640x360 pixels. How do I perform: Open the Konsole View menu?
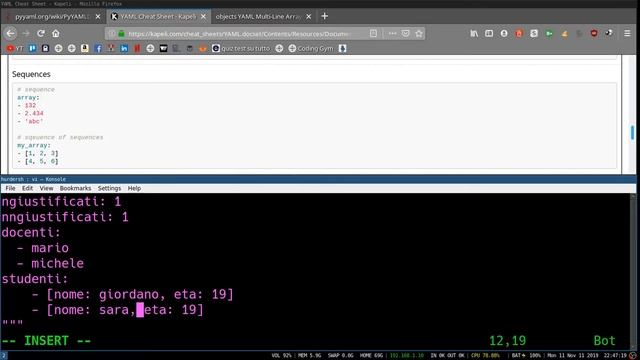tap(46, 188)
